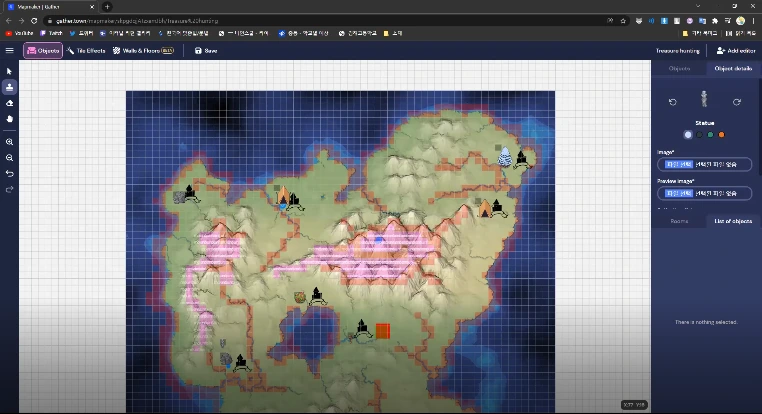Open the Twitch bookmark

(x=51, y=33)
